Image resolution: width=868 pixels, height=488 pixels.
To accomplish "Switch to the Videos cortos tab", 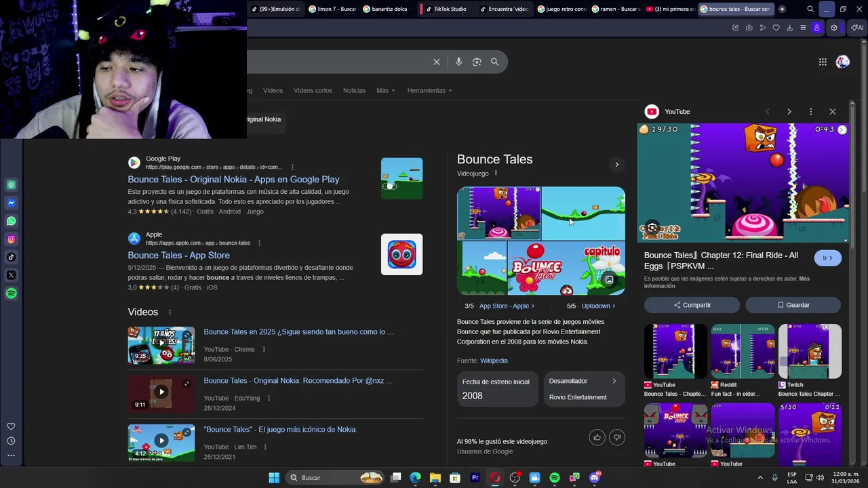I will [x=313, y=90].
